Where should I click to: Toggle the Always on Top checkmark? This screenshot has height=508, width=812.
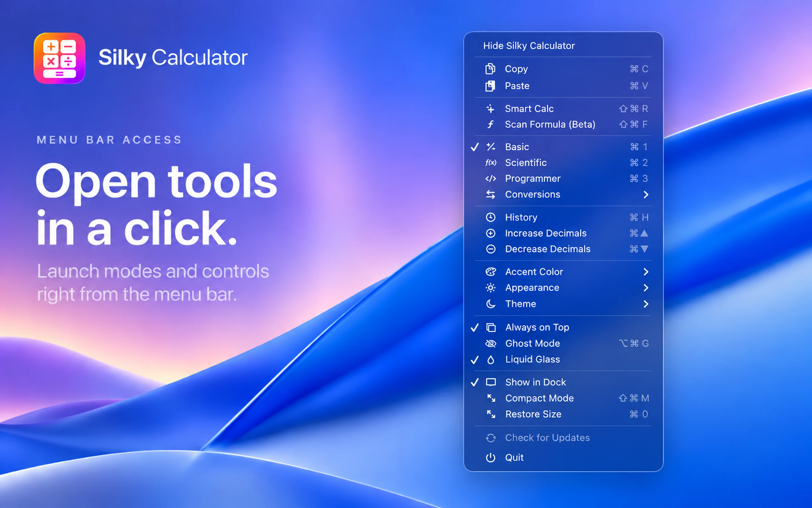pyautogui.click(x=475, y=327)
